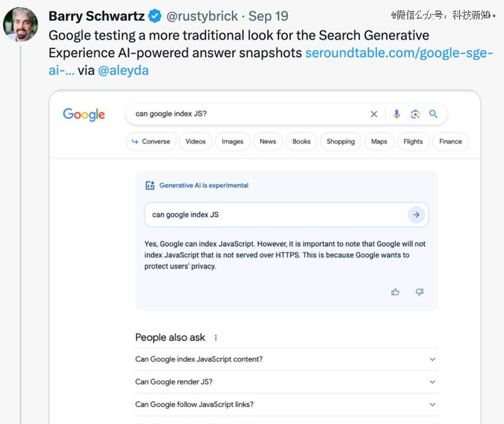Image resolution: width=504 pixels, height=424 pixels.
Task: Open the three-dot menu beside People also ask
Action: point(215,338)
